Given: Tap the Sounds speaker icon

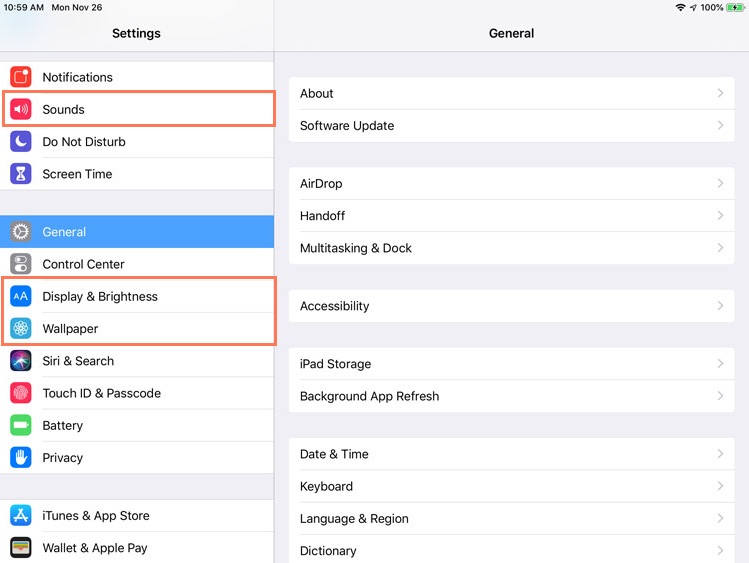Looking at the screenshot, I should [21, 109].
